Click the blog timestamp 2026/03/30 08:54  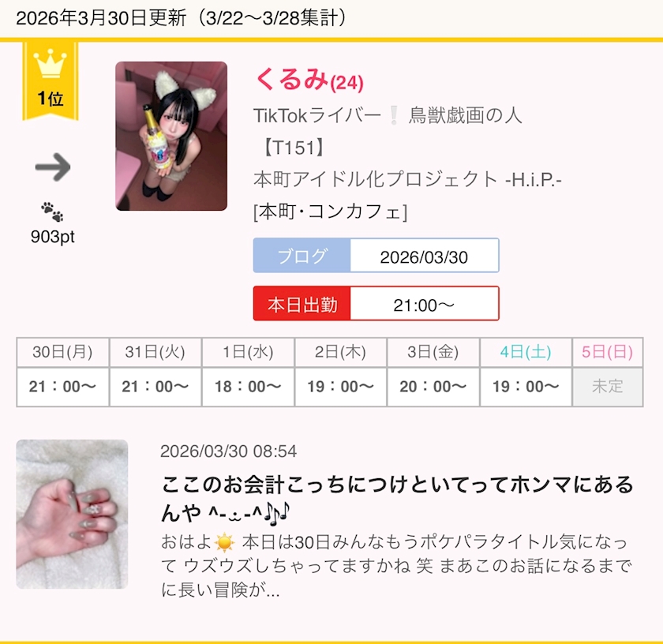[228, 451]
